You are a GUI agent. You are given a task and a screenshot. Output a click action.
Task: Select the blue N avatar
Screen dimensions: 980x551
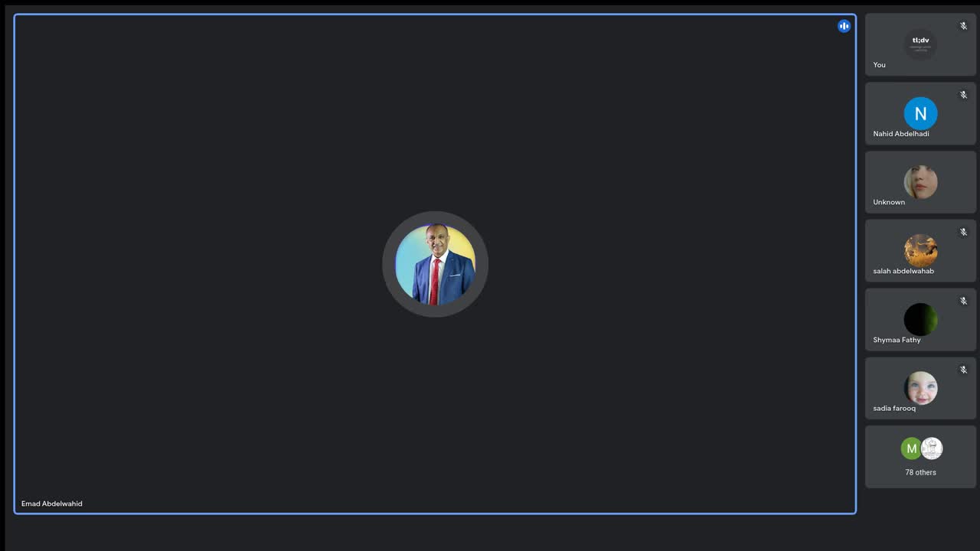tap(920, 113)
